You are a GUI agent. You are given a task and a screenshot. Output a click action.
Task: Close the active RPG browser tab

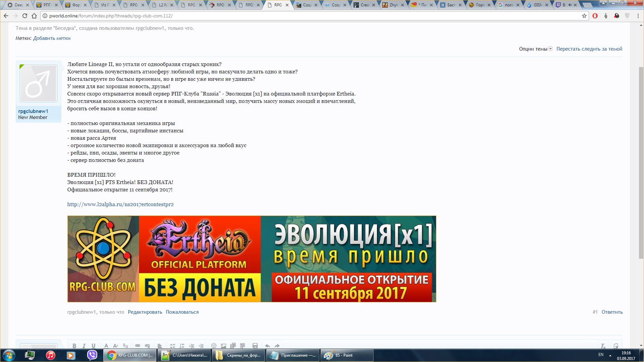click(287, 5)
